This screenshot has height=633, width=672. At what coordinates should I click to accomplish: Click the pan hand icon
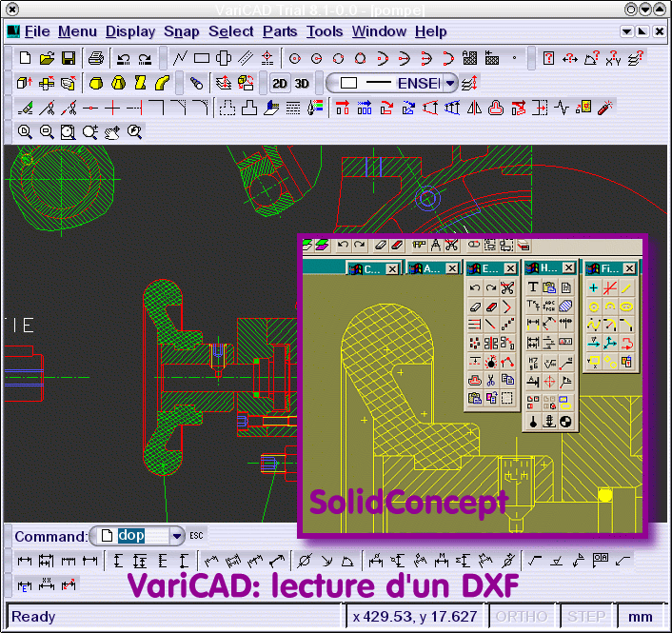point(112,132)
